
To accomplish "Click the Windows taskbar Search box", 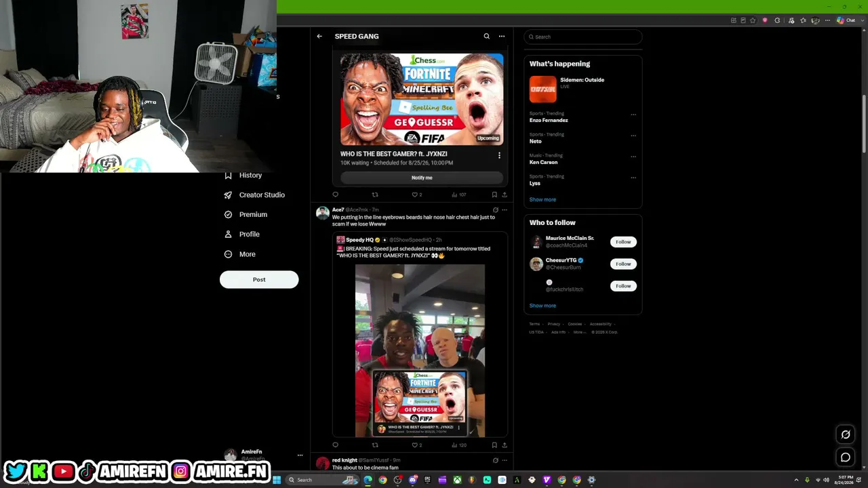I will pos(321,480).
